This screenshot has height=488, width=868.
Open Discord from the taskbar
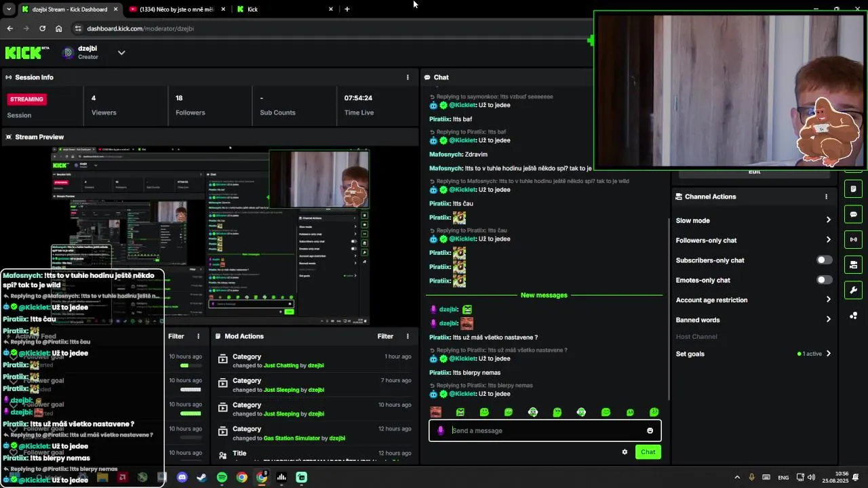182,477
